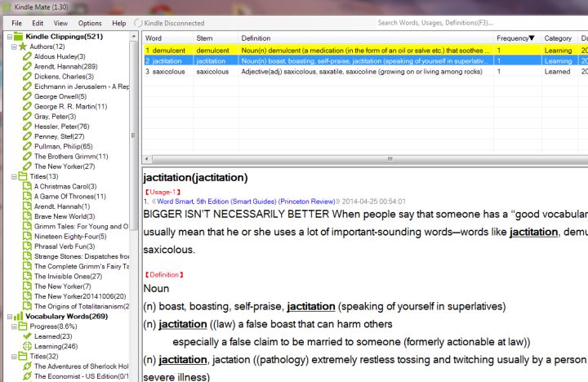Click the book icon beside Phrasal Verb Fun(3)
Image resolution: width=588 pixels, height=382 pixels.
click(27, 247)
